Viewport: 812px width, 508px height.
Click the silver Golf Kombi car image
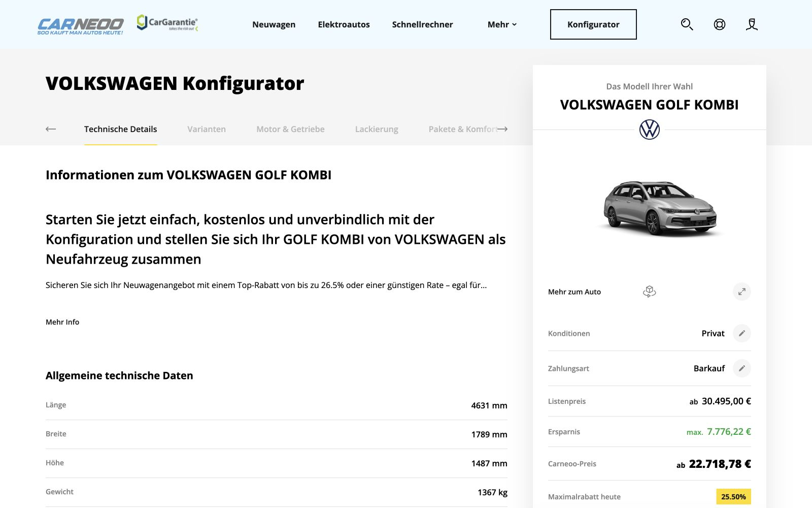click(660, 208)
